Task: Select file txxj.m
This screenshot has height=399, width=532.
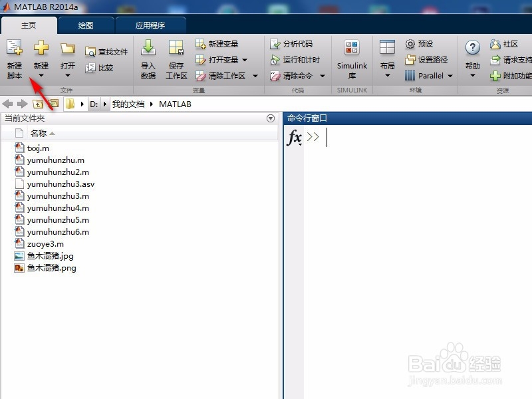Action: coord(38,148)
